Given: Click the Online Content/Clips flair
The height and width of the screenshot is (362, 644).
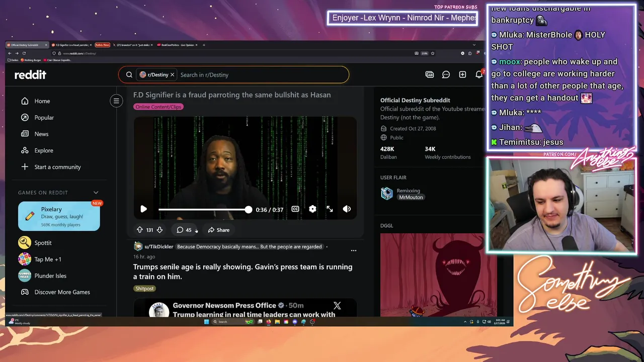Looking at the screenshot, I should tap(158, 107).
